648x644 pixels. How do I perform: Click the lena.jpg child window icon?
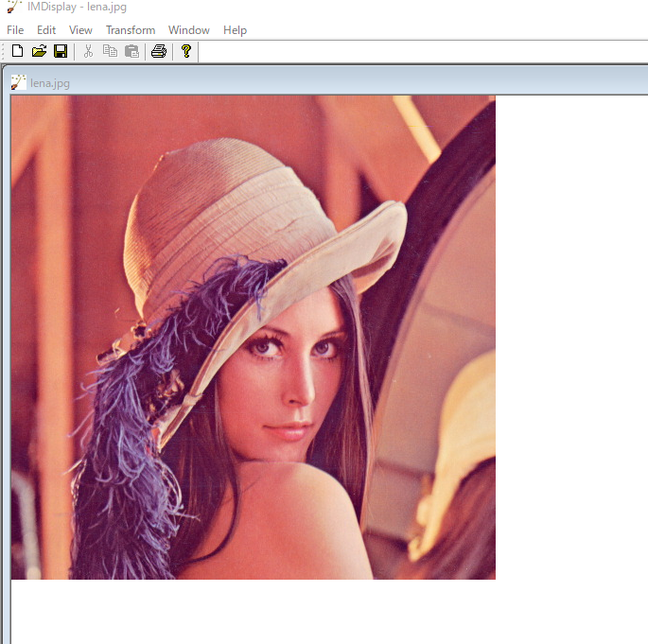click(x=18, y=82)
